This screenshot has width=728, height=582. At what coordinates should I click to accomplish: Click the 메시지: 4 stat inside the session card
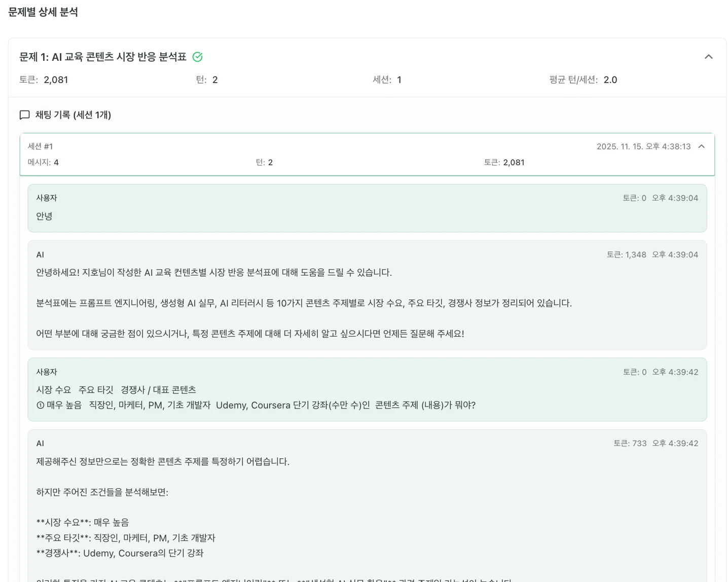tap(44, 162)
